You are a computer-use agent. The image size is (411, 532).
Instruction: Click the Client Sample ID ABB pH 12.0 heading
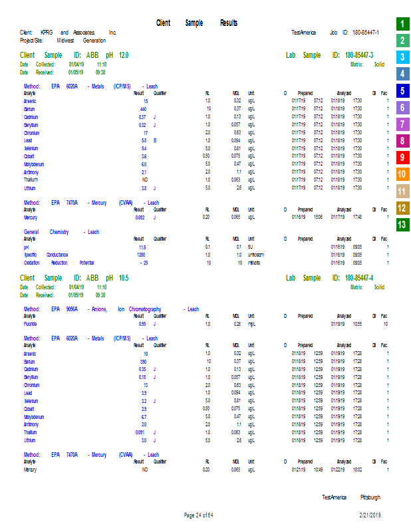[74, 55]
